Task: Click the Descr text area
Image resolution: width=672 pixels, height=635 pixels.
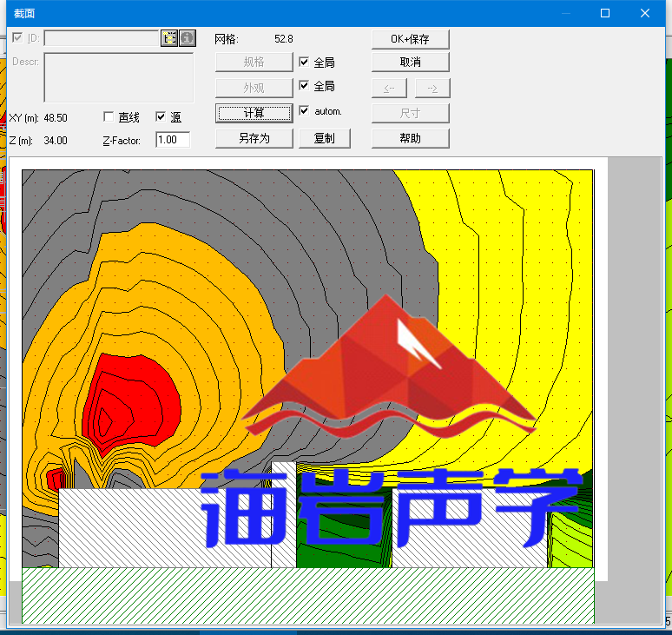Action: 119,77
